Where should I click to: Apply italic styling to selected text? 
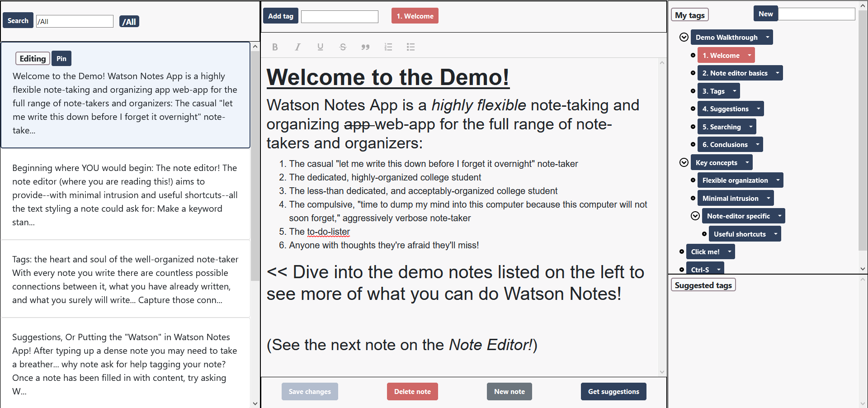coord(297,47)
